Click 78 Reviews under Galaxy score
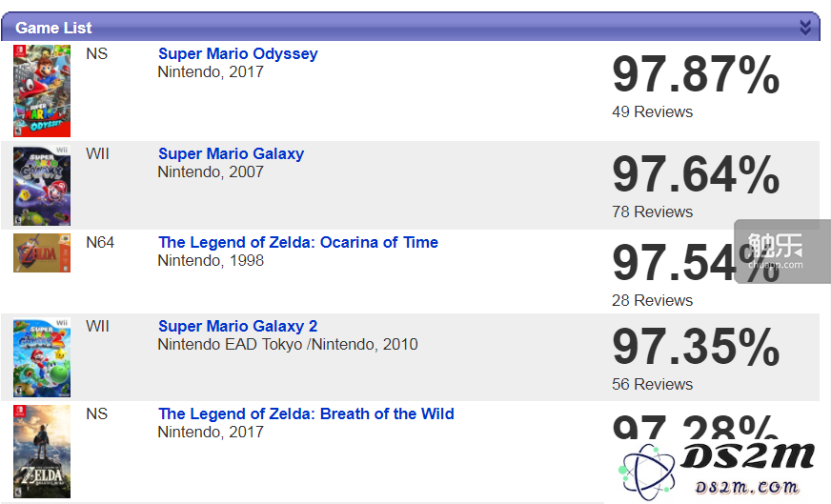831x504 pixels. (x=653, y=212)
